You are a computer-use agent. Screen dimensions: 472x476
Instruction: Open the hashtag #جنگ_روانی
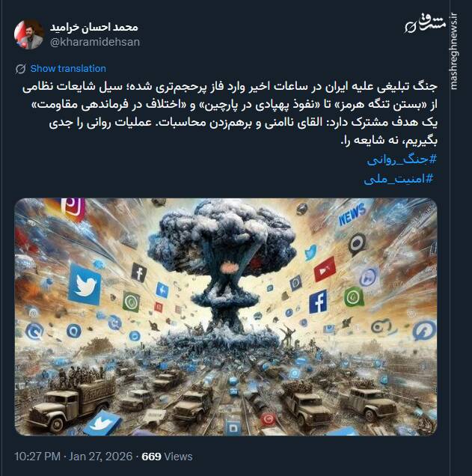pyautogui.click(x=402, y=159)
